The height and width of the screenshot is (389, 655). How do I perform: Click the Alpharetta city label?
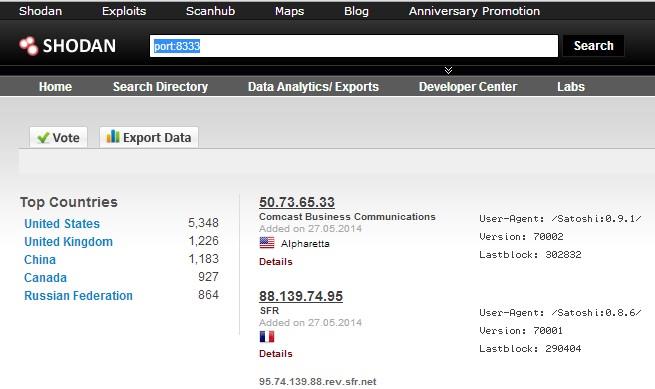[x=305, y=244]
